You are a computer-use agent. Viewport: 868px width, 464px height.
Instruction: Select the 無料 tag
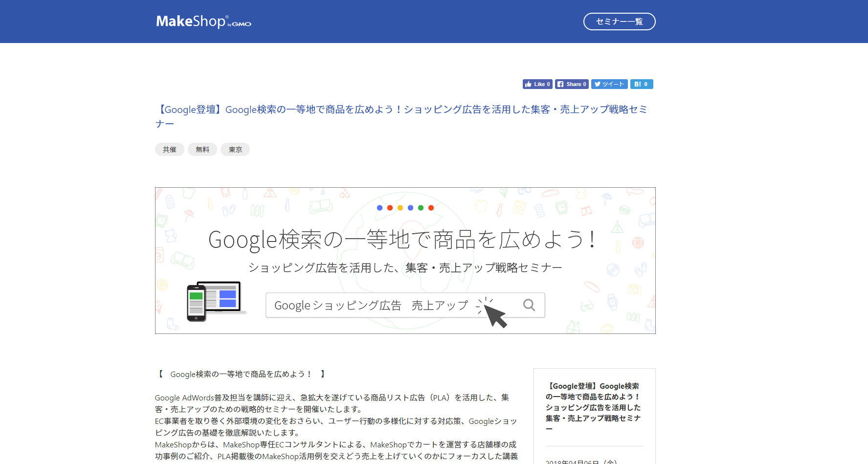202,150
